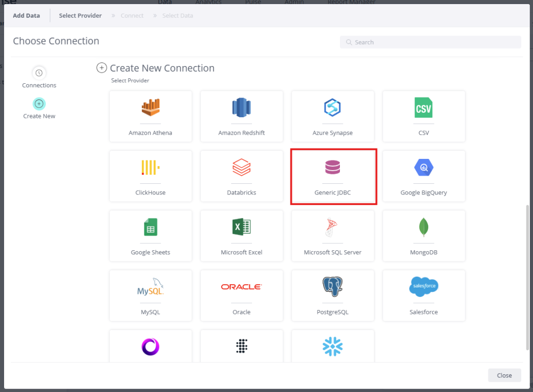Select the Snowflake snowflake icon
Image resolution: width=533 pixels, height=392 pixels.
click(332, 347)
